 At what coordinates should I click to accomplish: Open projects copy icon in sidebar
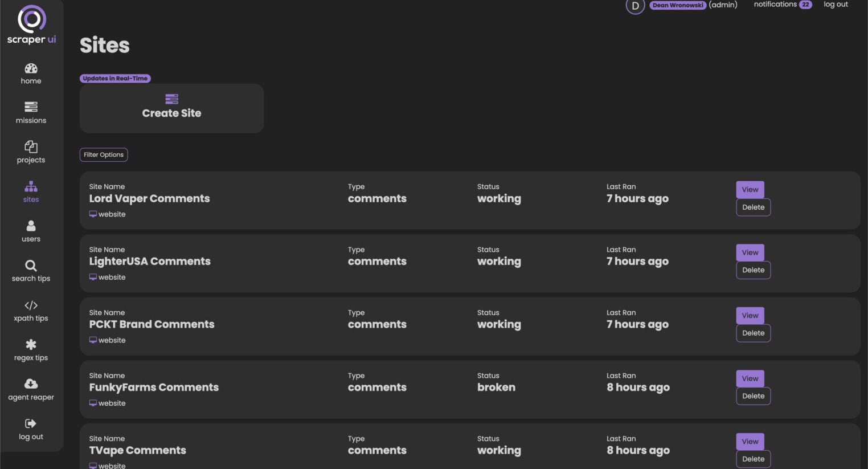31,146
